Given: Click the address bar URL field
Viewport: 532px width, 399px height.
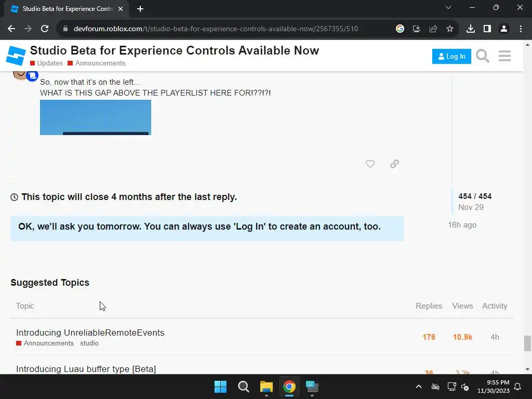Looking at the screenshot, I should (x=216, y=29).
